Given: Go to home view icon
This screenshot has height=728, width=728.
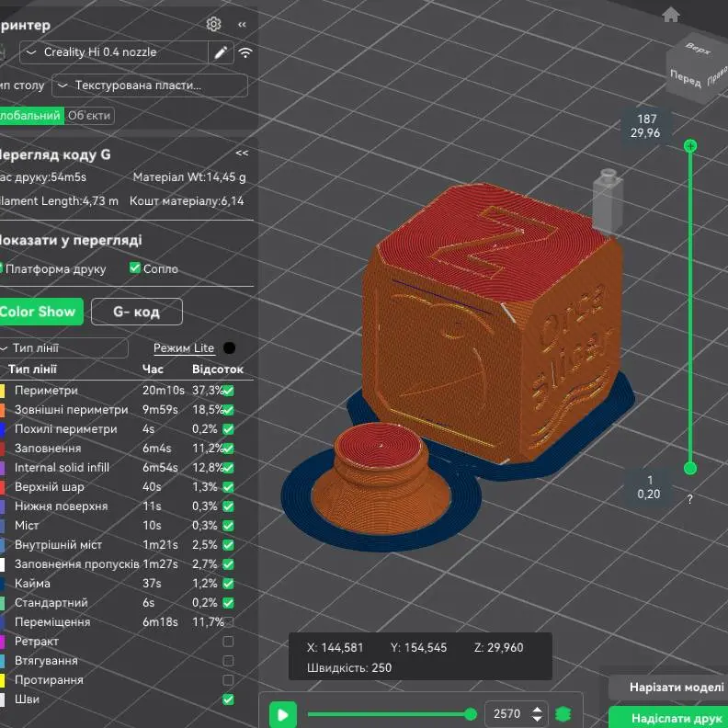Looking at the screenshot, I should tap(671, 15).
